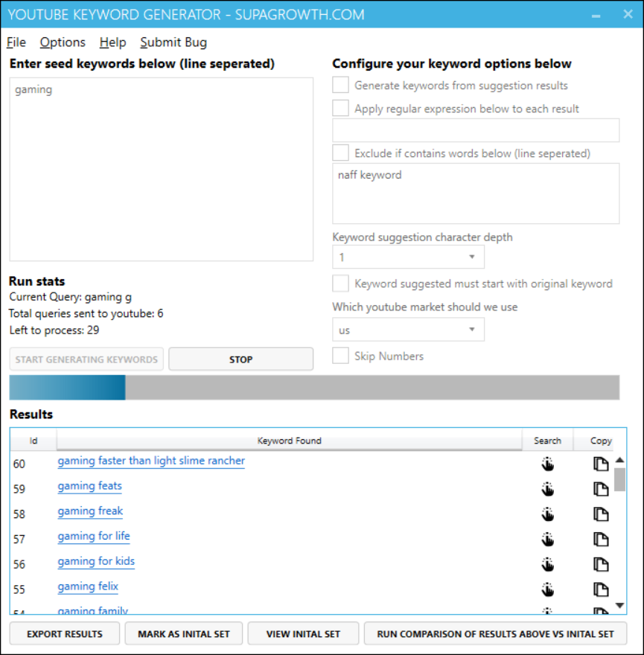The height and width of the screenshot is (655, 644).
Task: Click 'Total queries sent to youtube: 6' text
Action: coord(86,313)
